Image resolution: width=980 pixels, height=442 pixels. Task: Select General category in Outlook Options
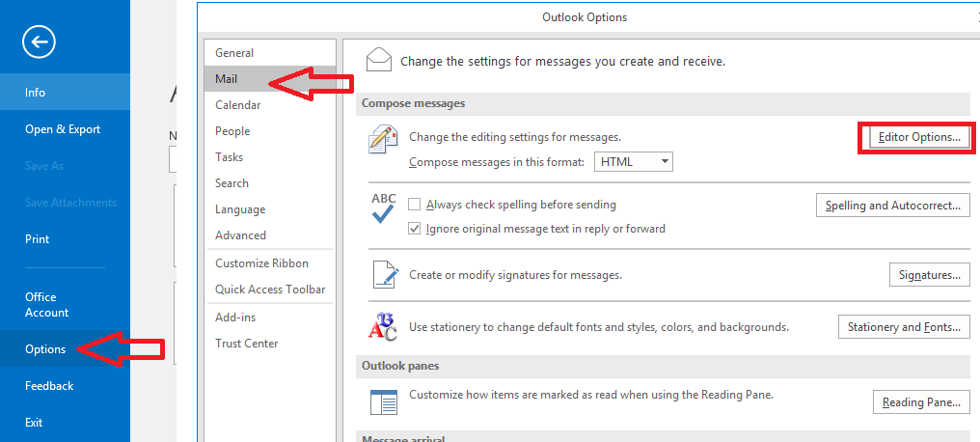tap(270, 53)
